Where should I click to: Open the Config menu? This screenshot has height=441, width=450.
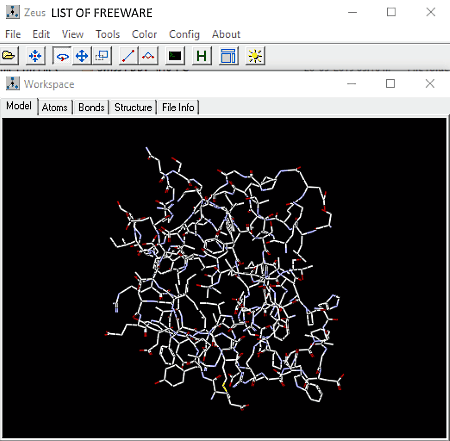pos(184,34)
